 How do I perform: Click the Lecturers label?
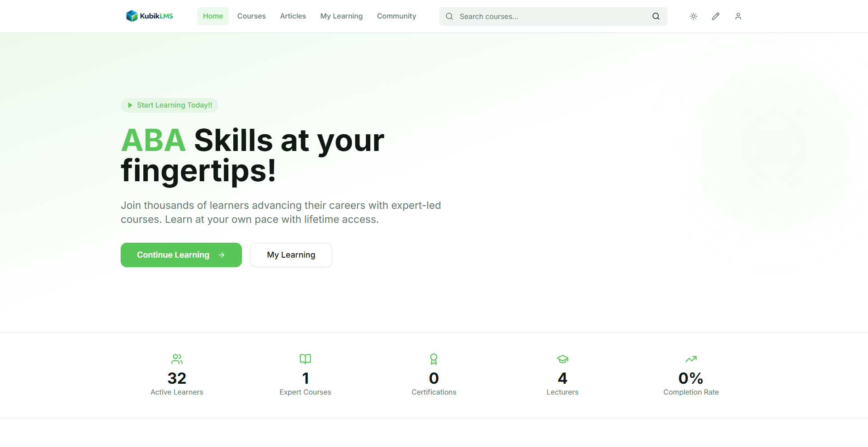click(562, 392)
